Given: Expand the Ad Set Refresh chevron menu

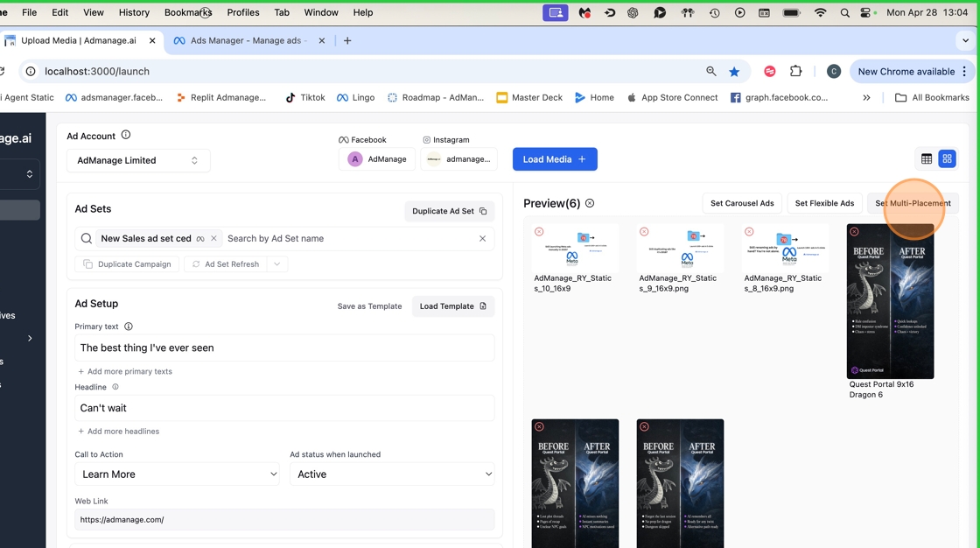Looking at the screenshot, I should (277, 264).
